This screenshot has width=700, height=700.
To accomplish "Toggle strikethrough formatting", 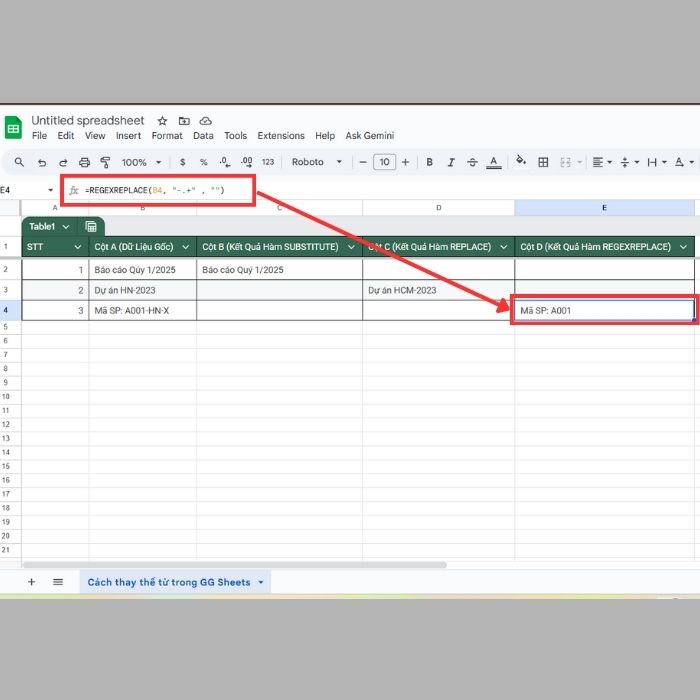I will (x=472, y=162).
